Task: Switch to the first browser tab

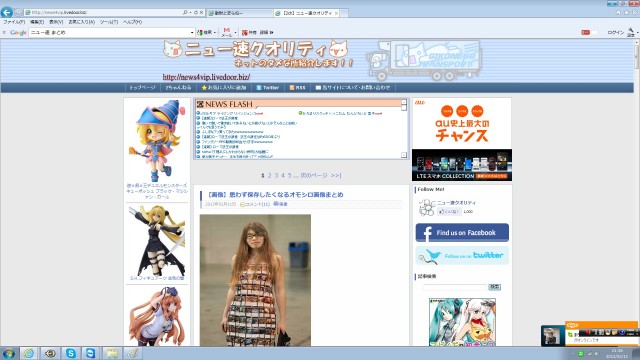Action: 239,13
